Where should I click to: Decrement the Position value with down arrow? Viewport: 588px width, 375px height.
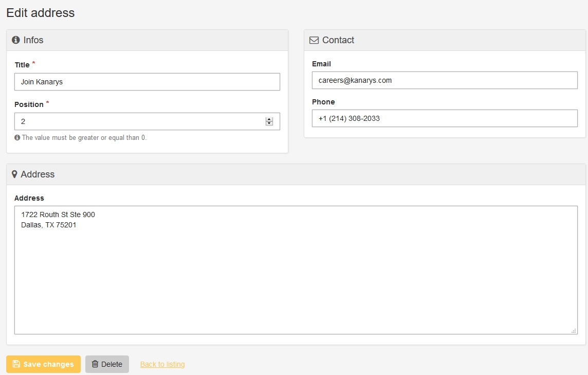coord(269,123)
